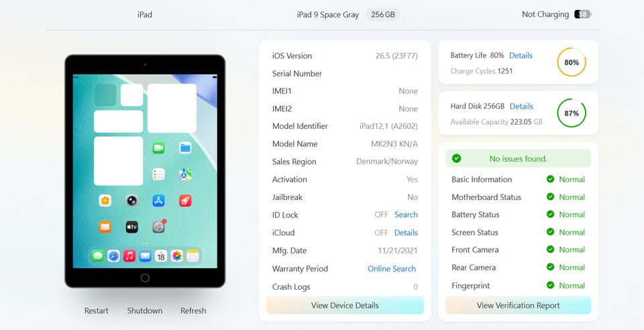The image size is (644, 330).
Task: Click the Serial Number label
Action: 297,74
